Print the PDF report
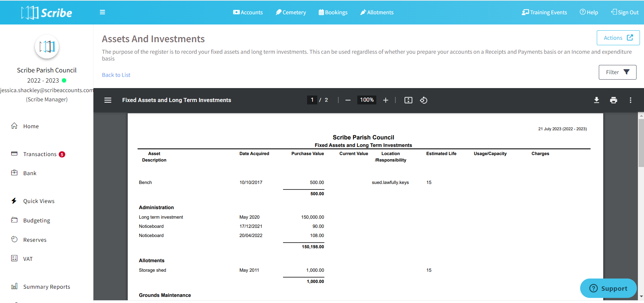 coord(613,100)
